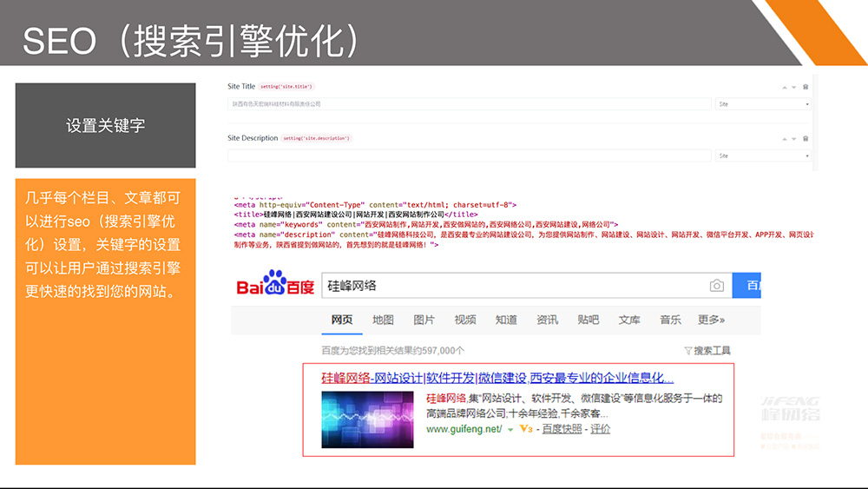The height and width of the screenshot is (489, 868).
Task: Switch to the 音乐 tab
Action: point(670,320)
